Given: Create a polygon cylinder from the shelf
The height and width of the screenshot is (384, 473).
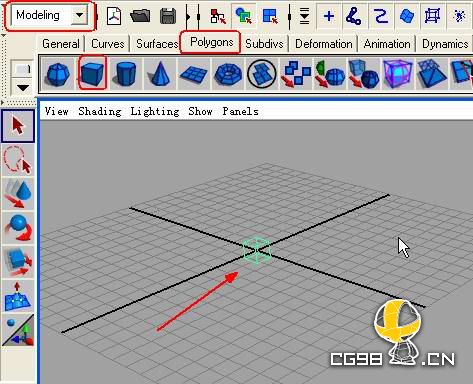Looking at the screenshot, I should click(126, 74).
